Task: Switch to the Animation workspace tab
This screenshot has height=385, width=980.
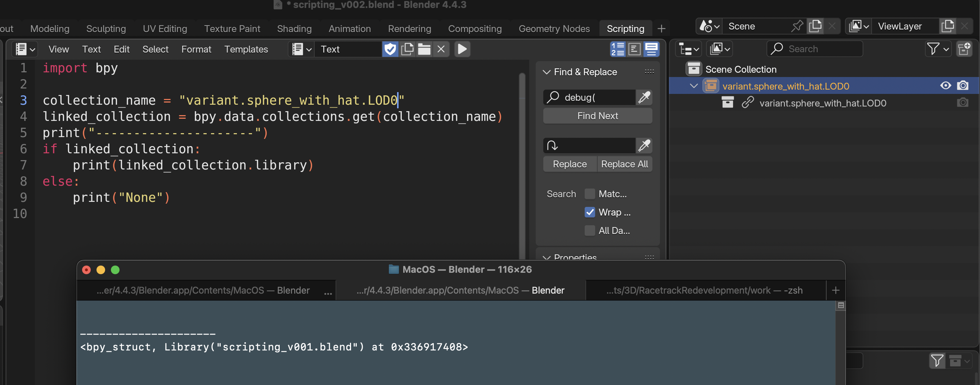Action: click(x=350, y=28)
